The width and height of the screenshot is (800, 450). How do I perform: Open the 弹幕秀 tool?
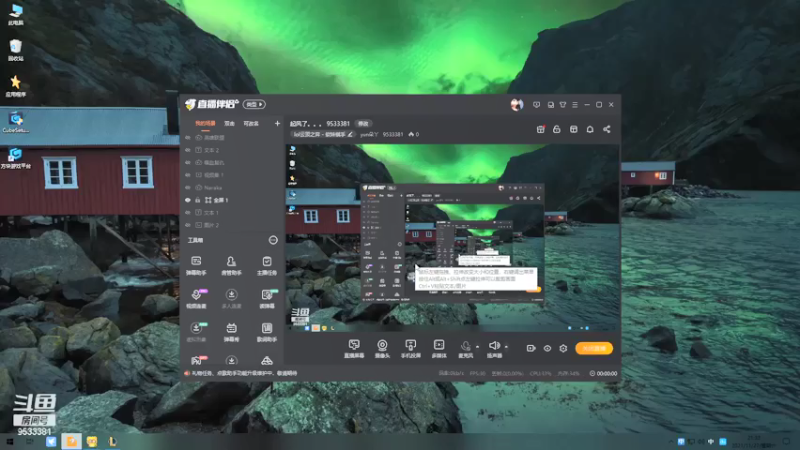231,332
